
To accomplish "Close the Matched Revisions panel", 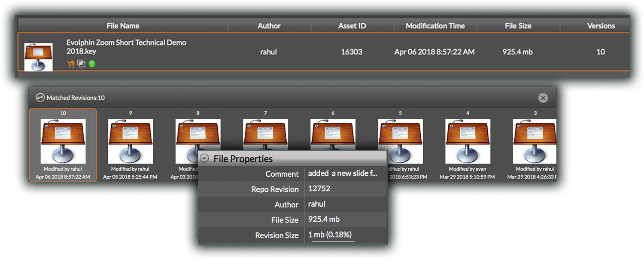I will click(543, 98).
